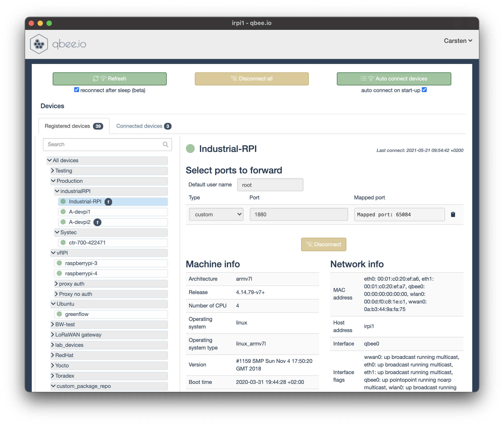The width and height of the screenshot is (504, 425).
Task: Click the status dot of greenflow
Action: (59, 314)
